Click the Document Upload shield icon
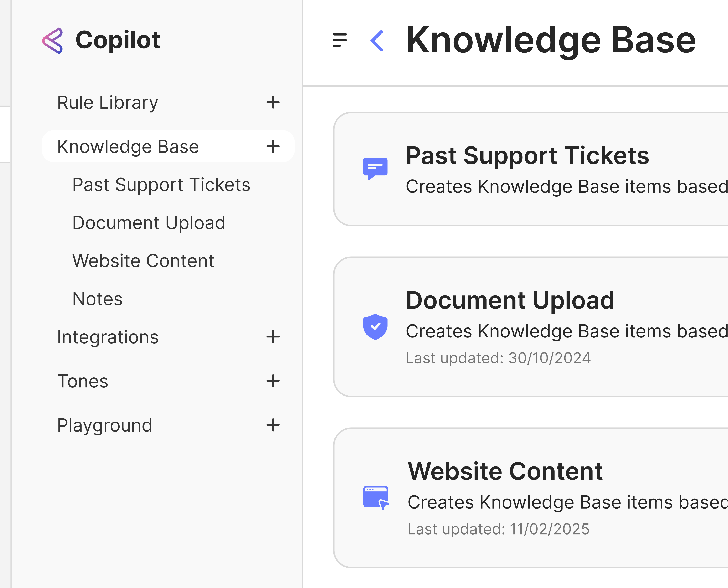728x588 pixels. click(375, 326)
